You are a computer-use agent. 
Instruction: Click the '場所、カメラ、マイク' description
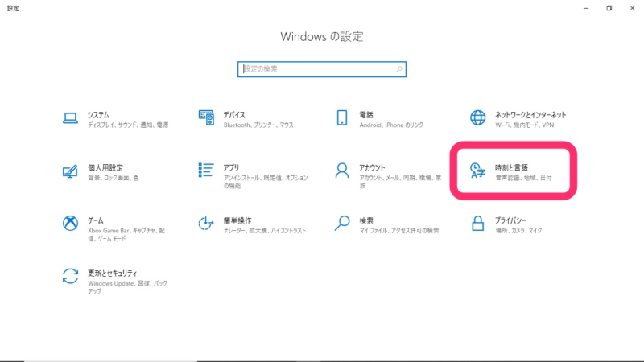pos(518,231)
